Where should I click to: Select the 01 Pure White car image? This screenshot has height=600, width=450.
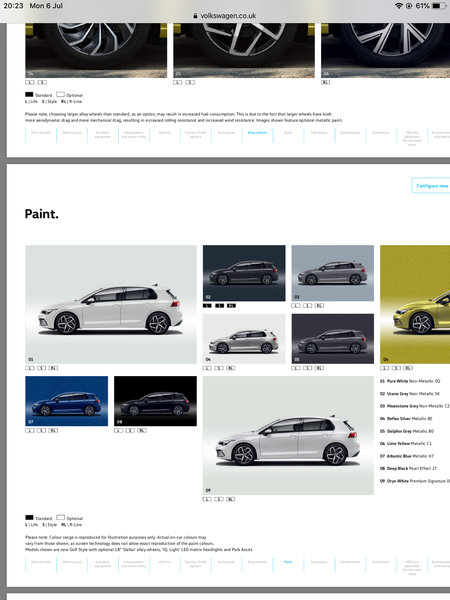tap(111, 304)
